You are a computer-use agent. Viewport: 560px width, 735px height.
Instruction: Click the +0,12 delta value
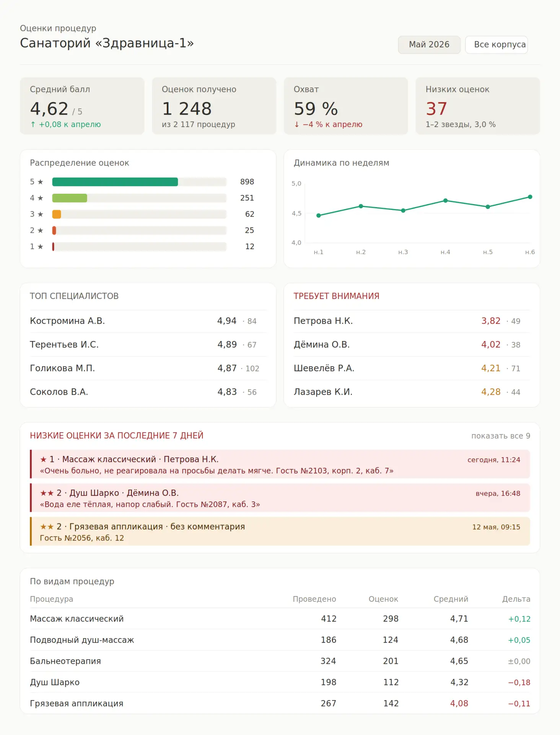click(x=519, y=619)
